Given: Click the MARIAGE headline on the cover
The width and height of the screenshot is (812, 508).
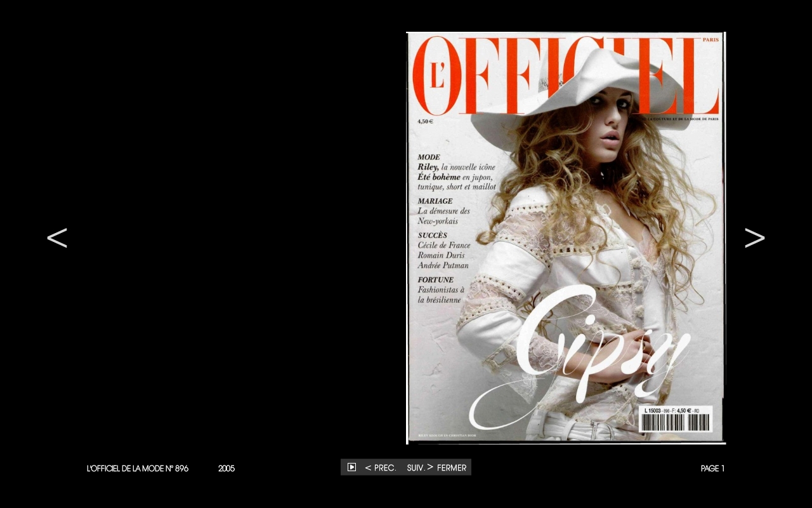Looking at the screenshot, I should point(435,201).
